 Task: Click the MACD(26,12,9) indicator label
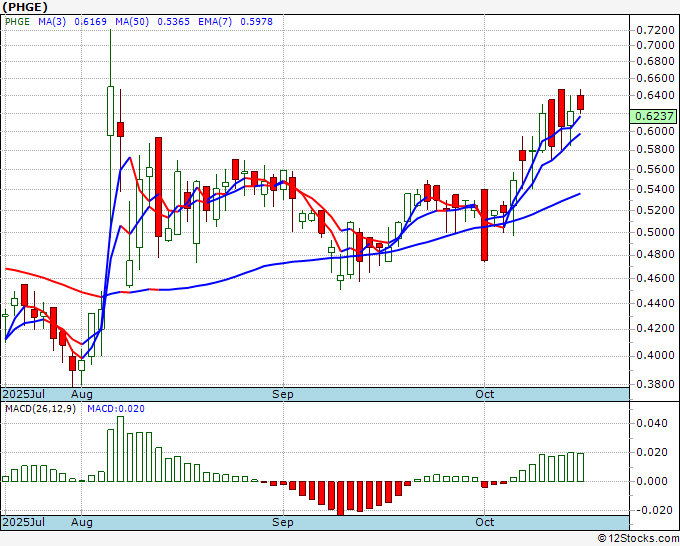point(40,409)
